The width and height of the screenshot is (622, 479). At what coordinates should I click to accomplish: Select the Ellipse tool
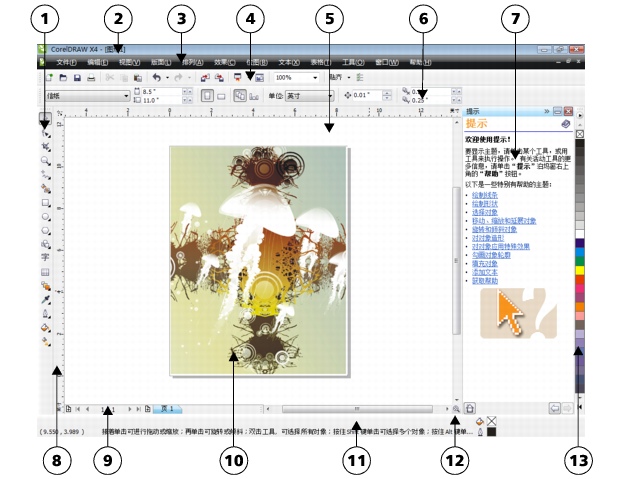pyautogui.click(x=46, y=217)
